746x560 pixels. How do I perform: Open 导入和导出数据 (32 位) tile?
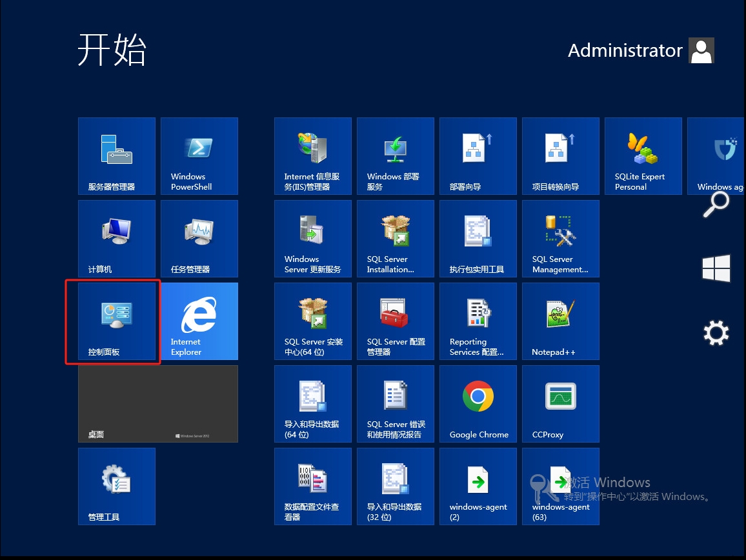(x=396, y=486)
